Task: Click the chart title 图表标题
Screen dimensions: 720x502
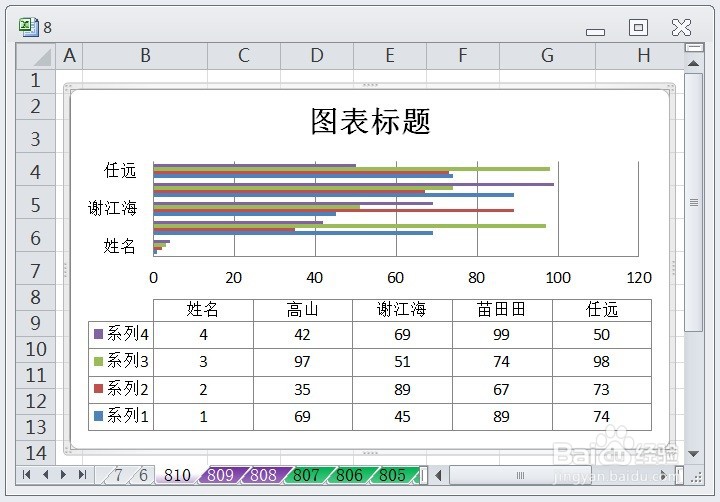Action: tap(370, 122)
